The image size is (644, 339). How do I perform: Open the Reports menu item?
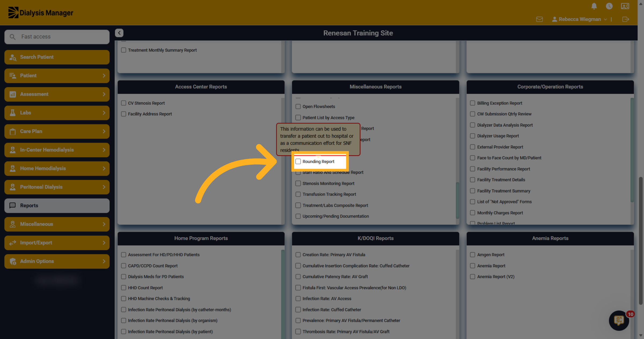click(57, 206)
